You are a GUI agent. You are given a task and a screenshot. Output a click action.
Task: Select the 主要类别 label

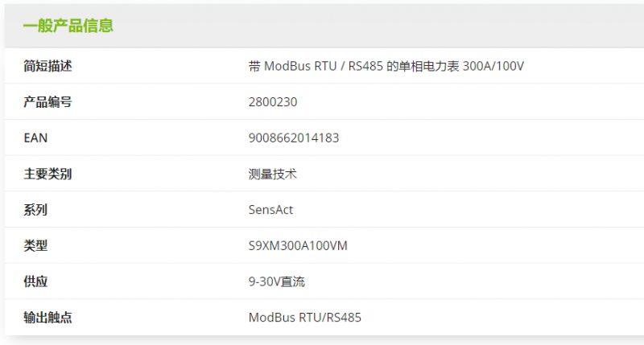click(x=47, y=174)
